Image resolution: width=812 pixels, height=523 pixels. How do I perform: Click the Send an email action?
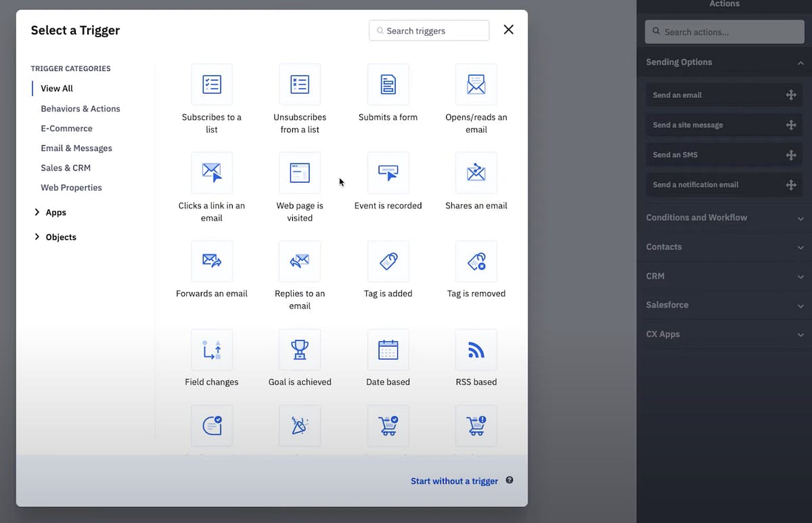724,95
